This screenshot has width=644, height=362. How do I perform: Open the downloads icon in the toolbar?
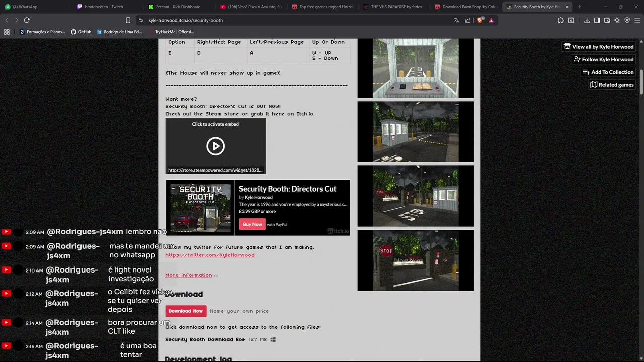click(587, 20)
